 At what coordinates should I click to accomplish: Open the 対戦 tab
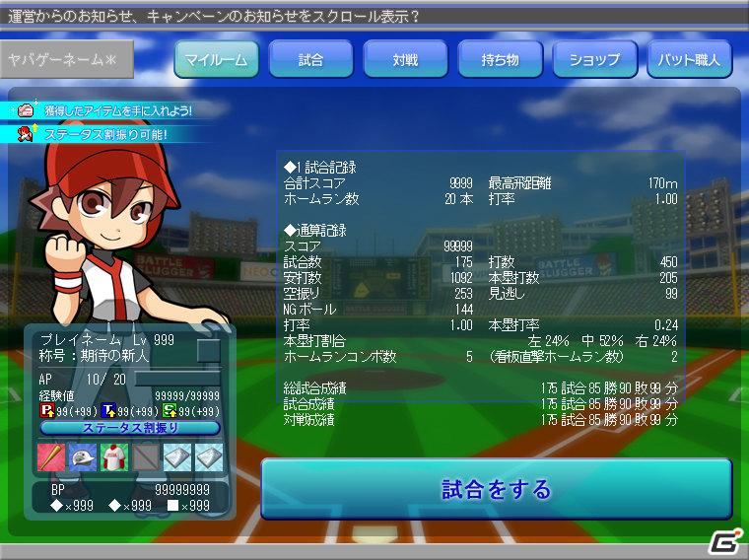(406, 60)
